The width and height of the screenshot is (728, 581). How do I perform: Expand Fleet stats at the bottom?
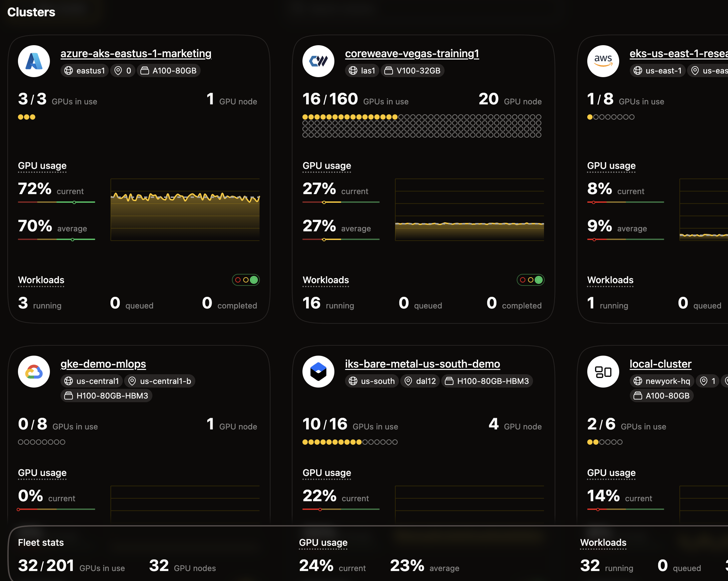coord(41,542)
